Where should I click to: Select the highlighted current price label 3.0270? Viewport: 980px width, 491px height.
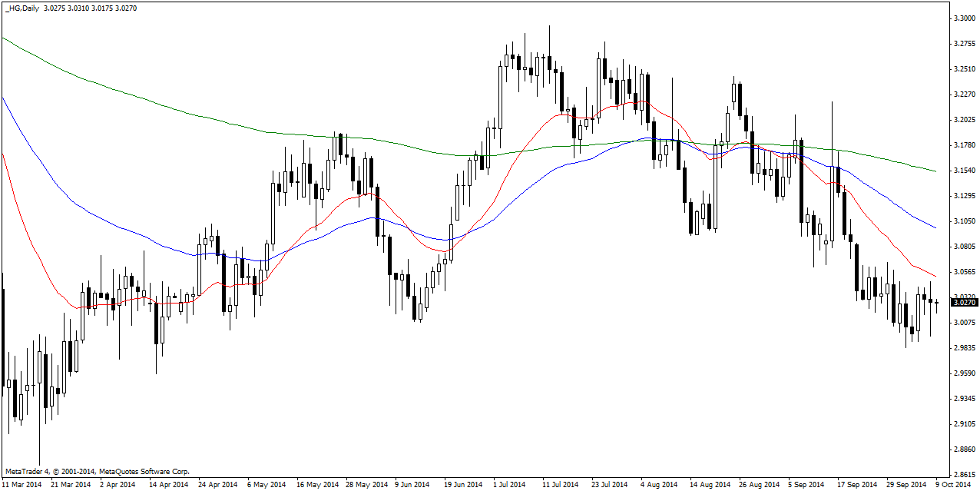click(964, 303)
